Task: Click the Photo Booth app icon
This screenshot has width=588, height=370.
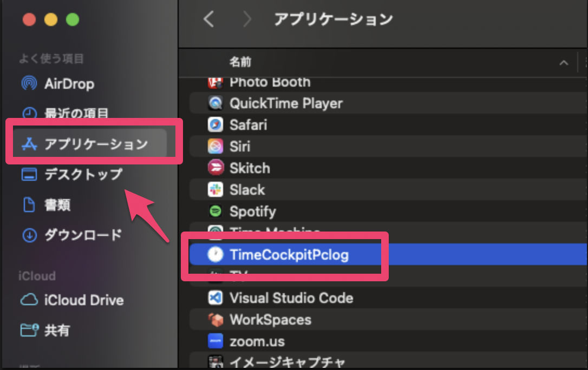Action: (x=215, y=83)
